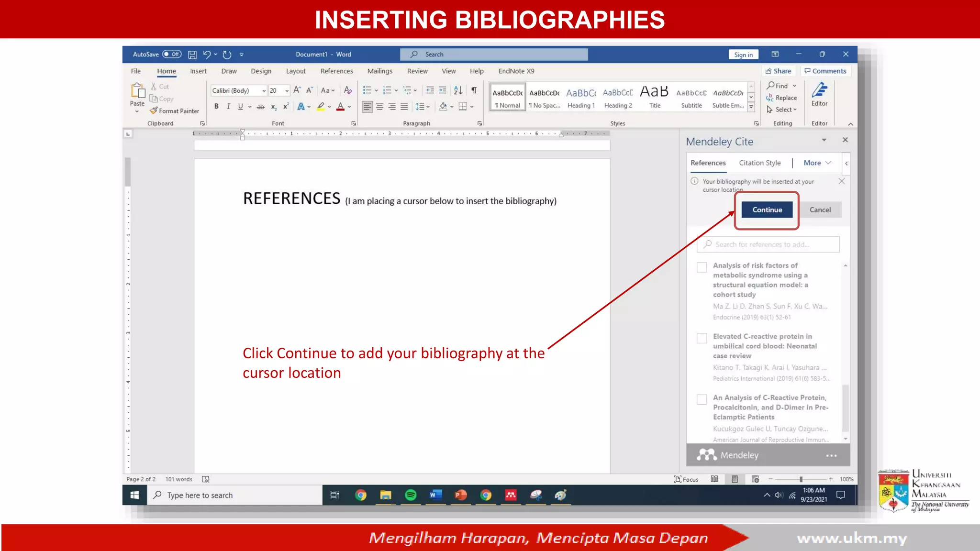
Task: Click the Clear All Formatting icon
Action: pyautogui.click(x=348, y=90)
